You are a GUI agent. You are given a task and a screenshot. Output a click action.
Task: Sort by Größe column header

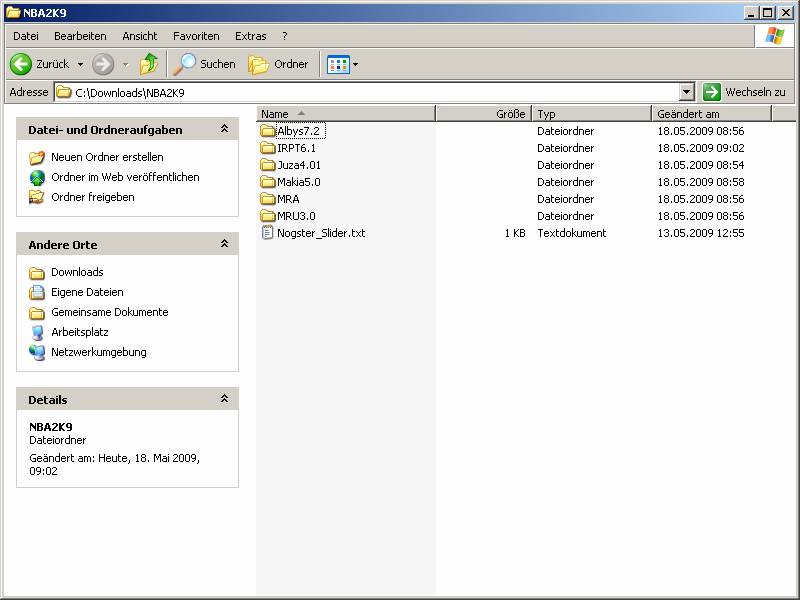point(484,113)
